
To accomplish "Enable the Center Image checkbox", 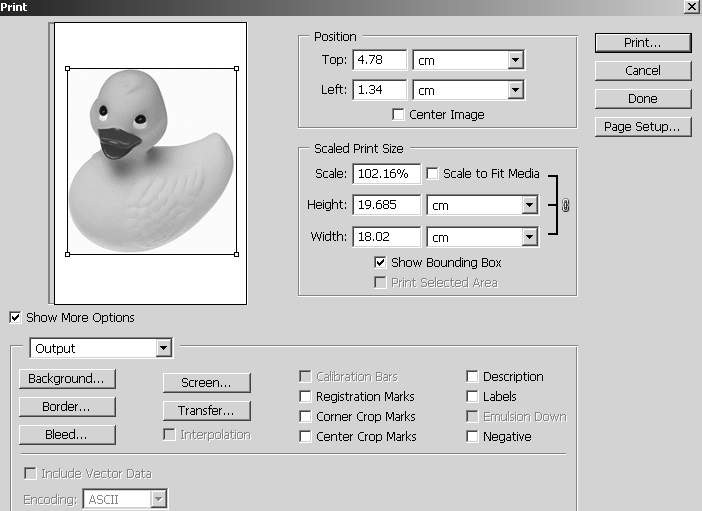I will coord(398,115).
